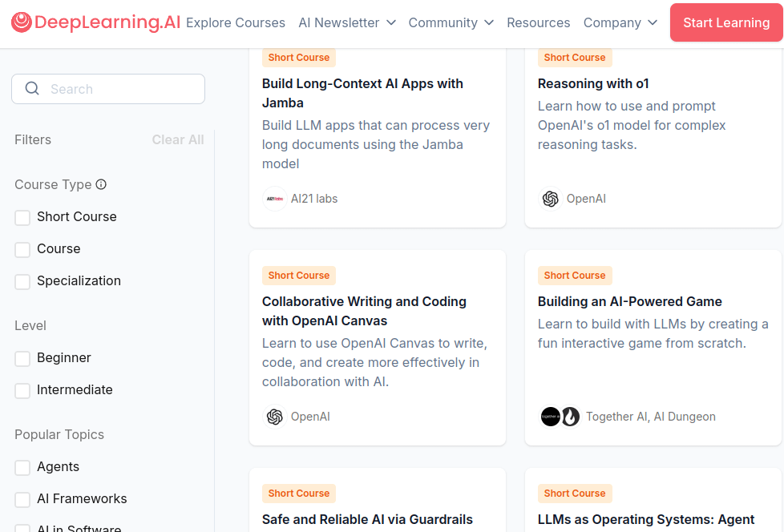Click the AI Dungeon flame logo
This screenshot has height=532, width=784.
click(570, 417)
